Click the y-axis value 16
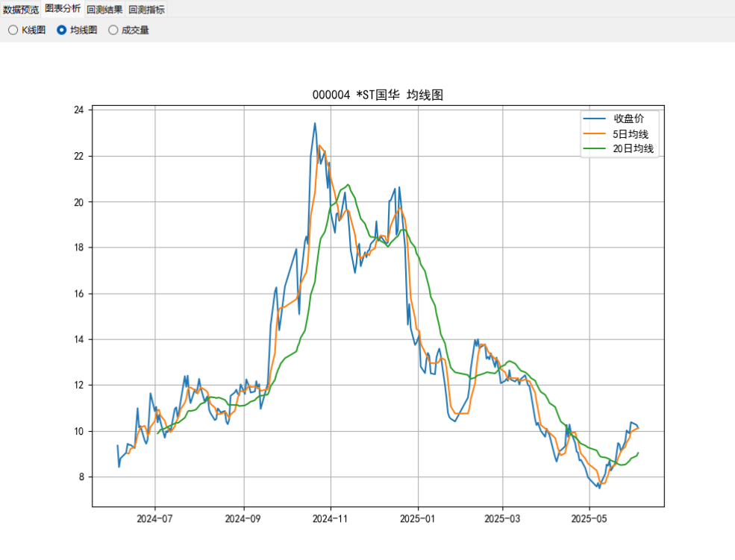Viewport: 735px width, 560px height. point(79,294)
